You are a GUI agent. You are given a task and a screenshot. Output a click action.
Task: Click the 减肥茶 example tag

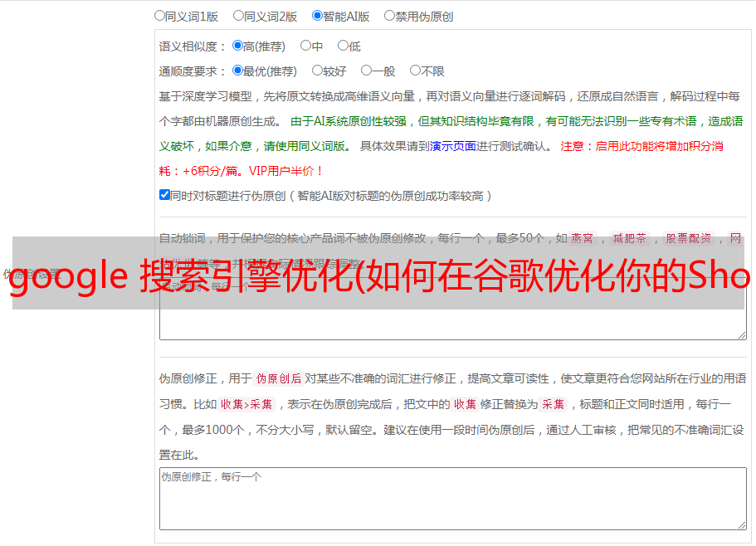point(630,238)
